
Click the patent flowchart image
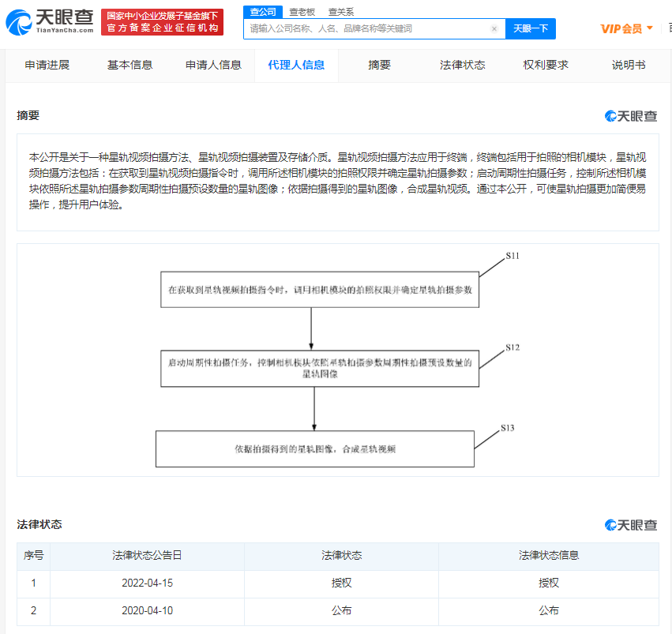click(338, 360)
